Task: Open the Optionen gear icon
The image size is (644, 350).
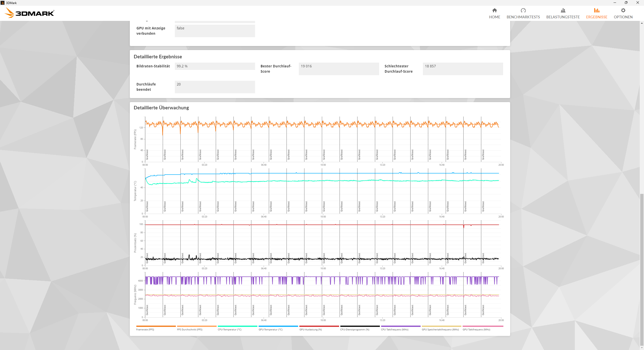Action: pyautogui.click(x=623, y=10)
